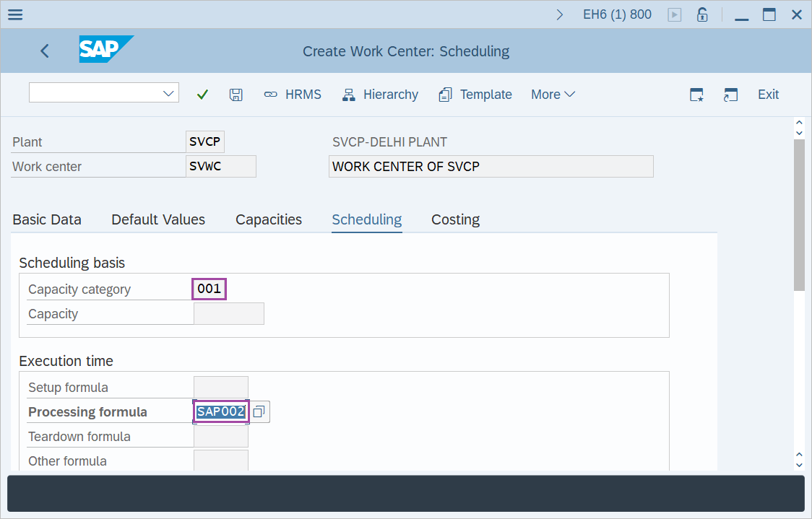812x519 pixels.
Task: Click the chain-link icon beside HRMS
Action: [x=270, y=94]
